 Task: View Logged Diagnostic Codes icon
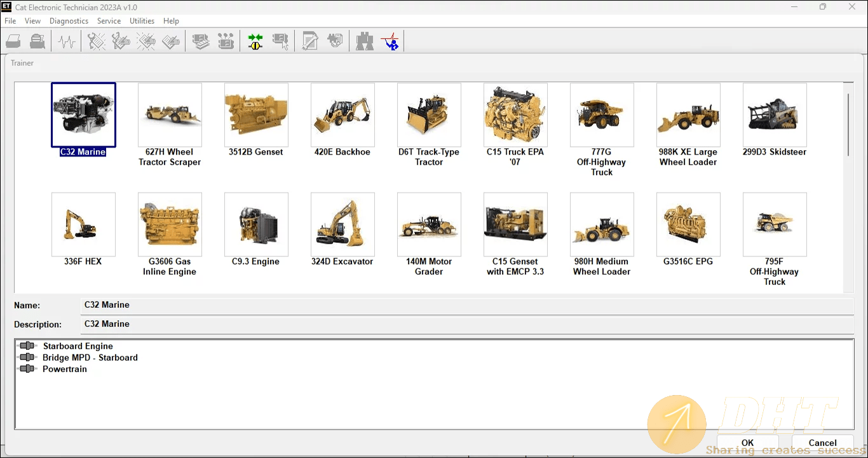point(121,41)
